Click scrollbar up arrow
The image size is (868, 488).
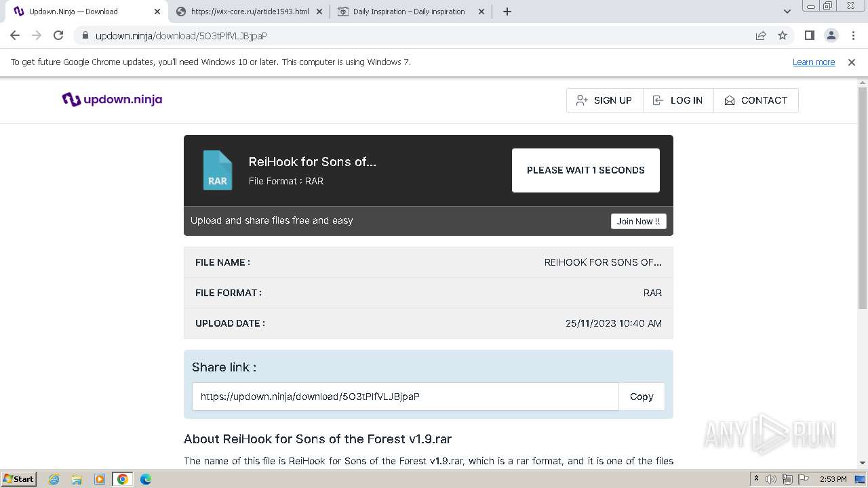[863, 81]
